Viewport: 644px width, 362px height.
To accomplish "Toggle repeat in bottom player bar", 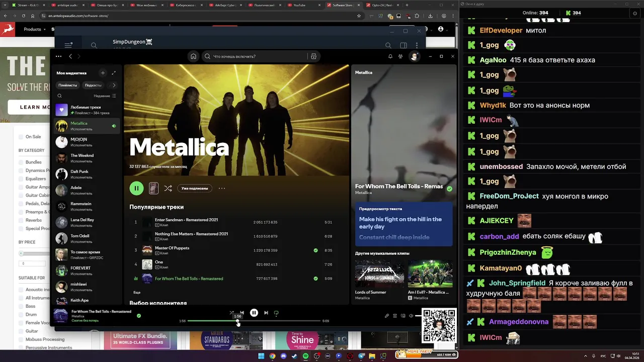I will pyautogui.click(x=276, y=313).
